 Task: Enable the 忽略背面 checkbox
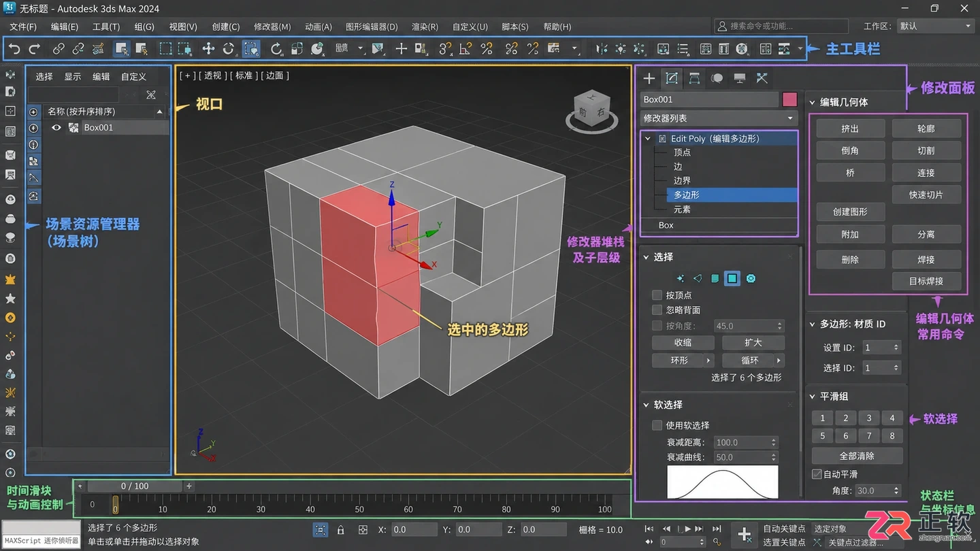(657, 310)
